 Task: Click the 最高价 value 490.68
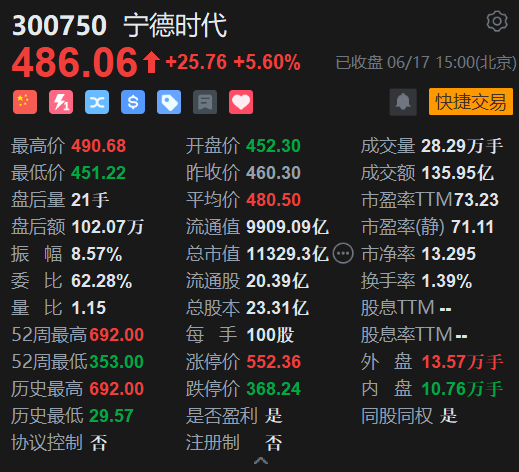pyautogui.click(x=99, y=146)
